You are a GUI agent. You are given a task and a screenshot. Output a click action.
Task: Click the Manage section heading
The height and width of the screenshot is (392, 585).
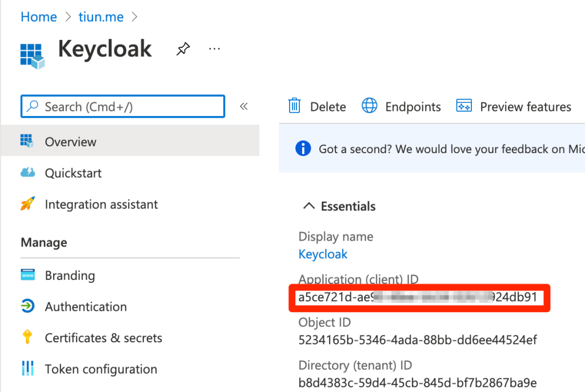tap(44, 242)
